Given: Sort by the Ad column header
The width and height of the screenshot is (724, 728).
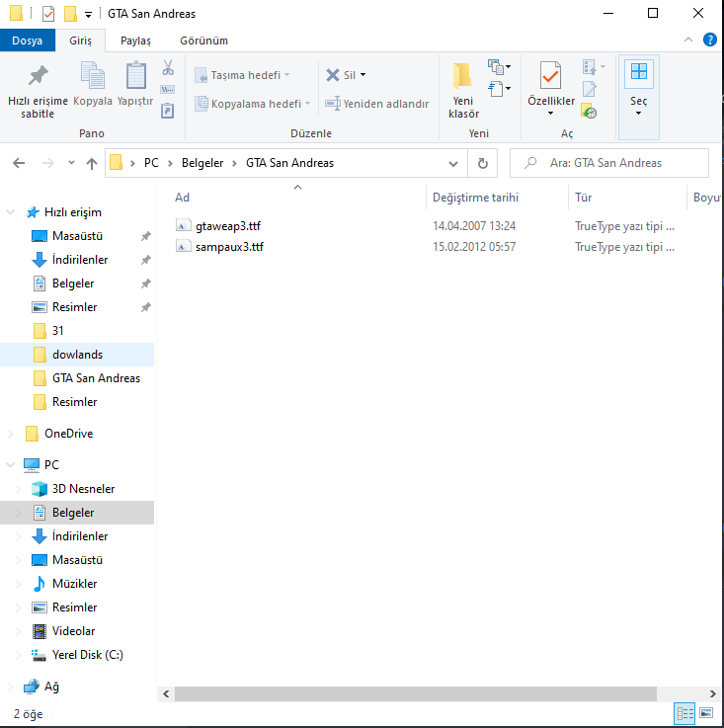Looking at the screenshot, I should click(182, 198).
